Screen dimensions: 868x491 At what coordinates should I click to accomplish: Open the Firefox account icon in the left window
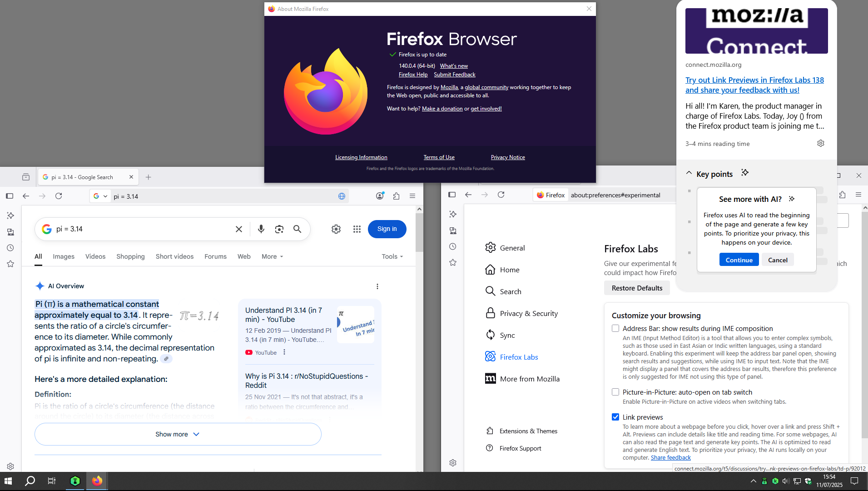coord(380,196)
